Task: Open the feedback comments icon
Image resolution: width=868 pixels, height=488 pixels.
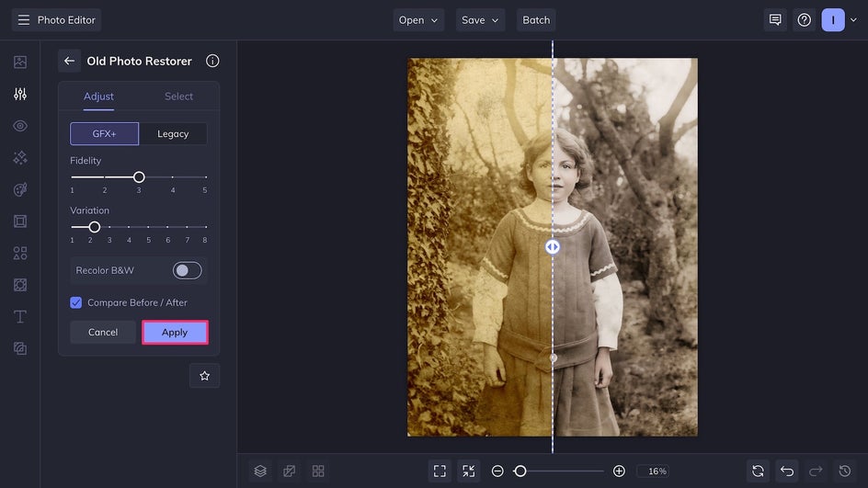Action: click(x=775, y=20)
